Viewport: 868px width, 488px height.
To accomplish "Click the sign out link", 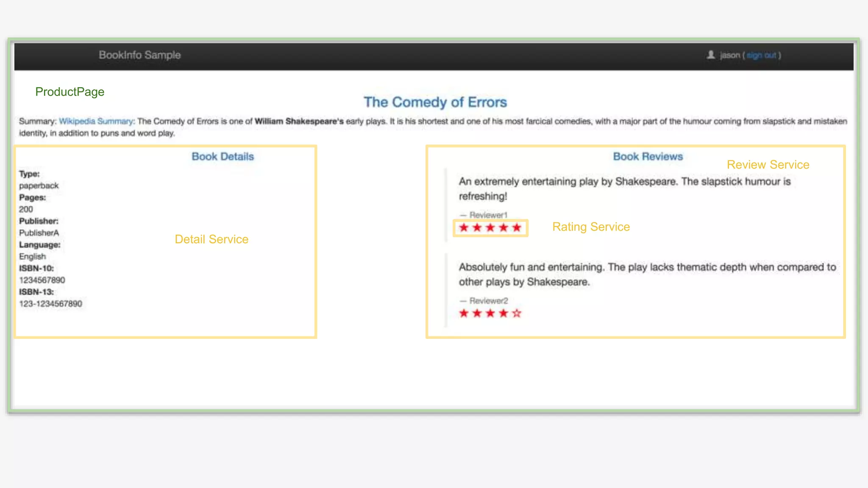I will pos(761,55).
